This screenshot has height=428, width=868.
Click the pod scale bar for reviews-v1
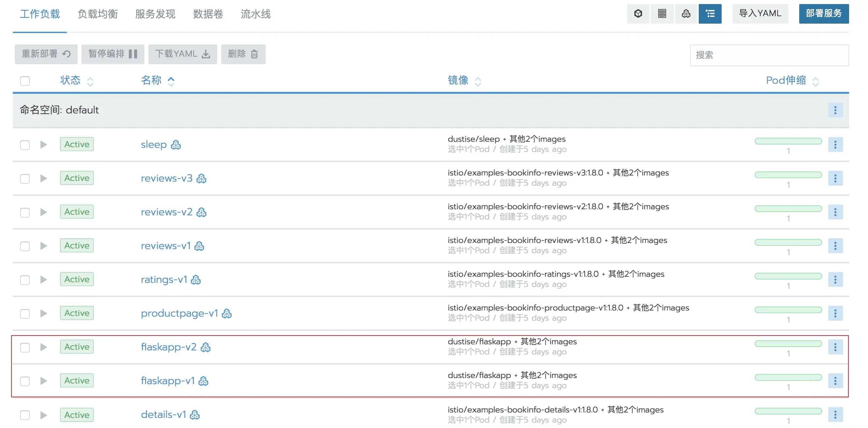pos(788,242)
